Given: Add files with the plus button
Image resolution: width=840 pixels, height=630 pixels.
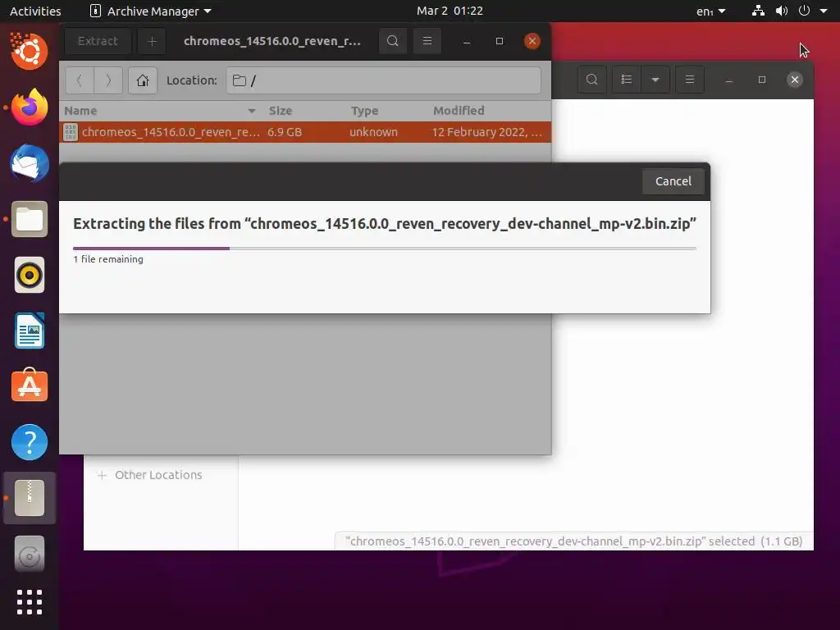Looking at the screenshot, I should coord(152,41).
